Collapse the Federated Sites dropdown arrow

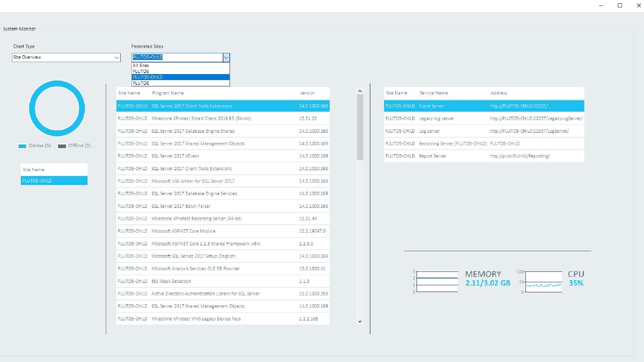226,57
